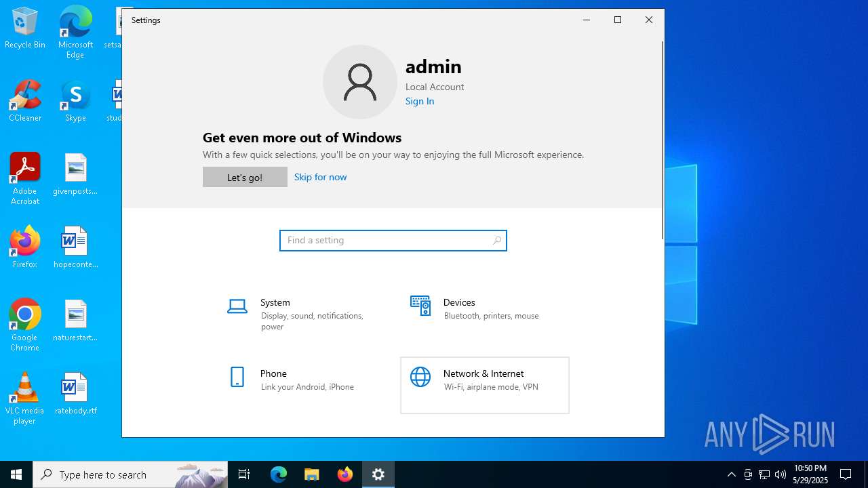Open Task View on the taskbar
Screen dimensions: 868x488
coord(244,474)
